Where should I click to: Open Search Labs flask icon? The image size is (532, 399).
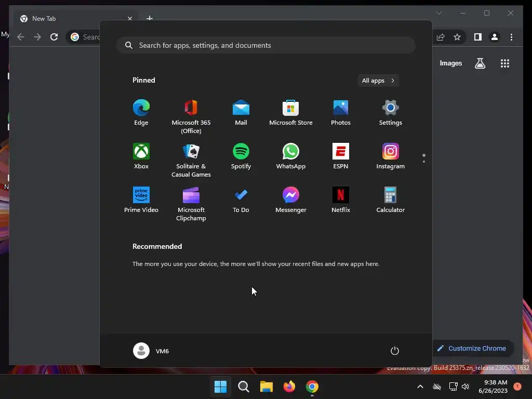pos(480,63)
